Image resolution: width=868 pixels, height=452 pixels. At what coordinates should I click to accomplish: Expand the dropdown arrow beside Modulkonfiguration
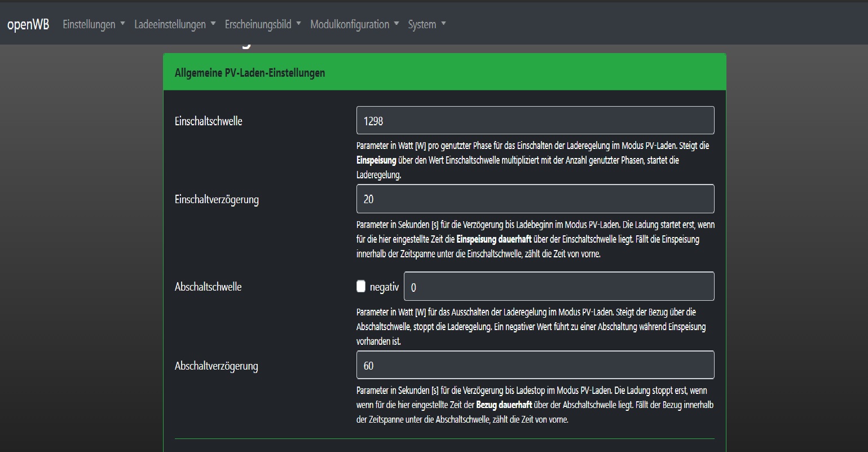coord(396,24)
